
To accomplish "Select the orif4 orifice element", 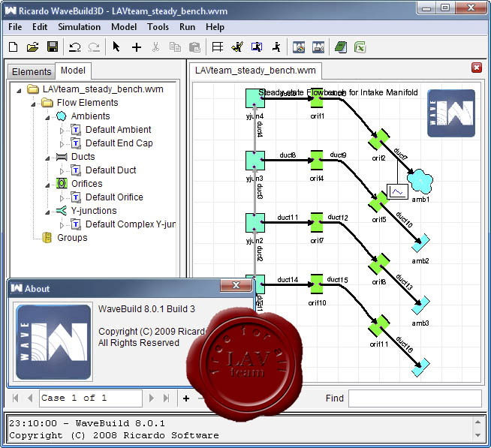I will click(317, 161).
